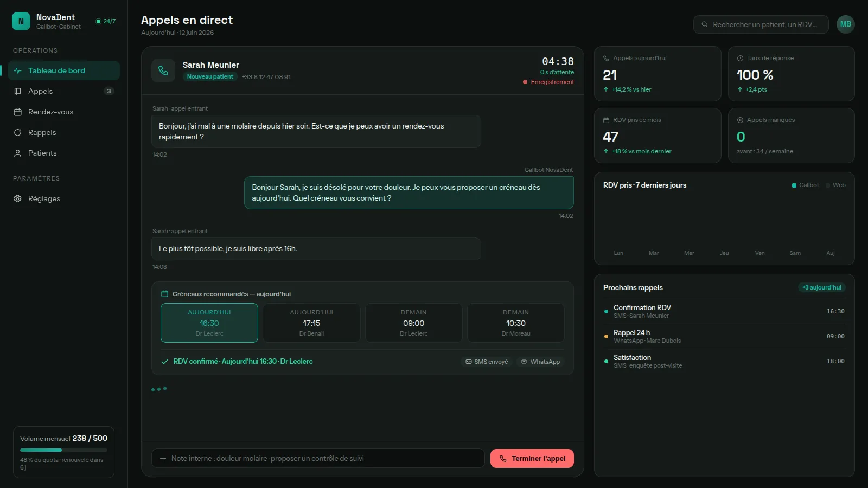
Task: Click the red Enregistrement indicator
Action: pos(548,82)
